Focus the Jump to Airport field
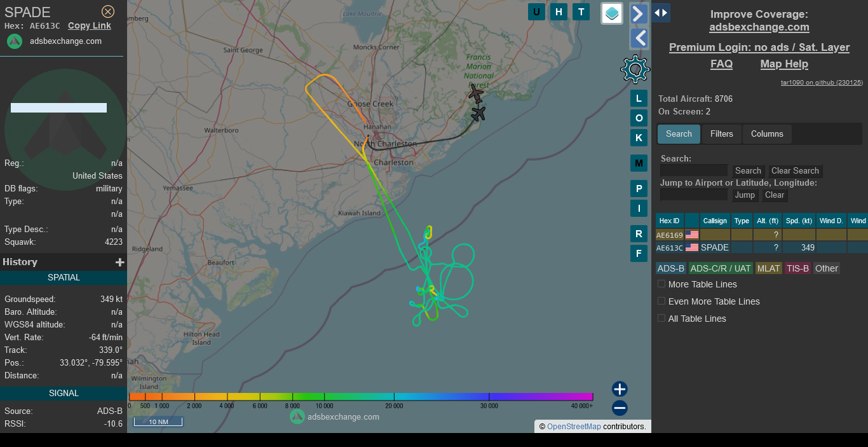 (694, 195)
